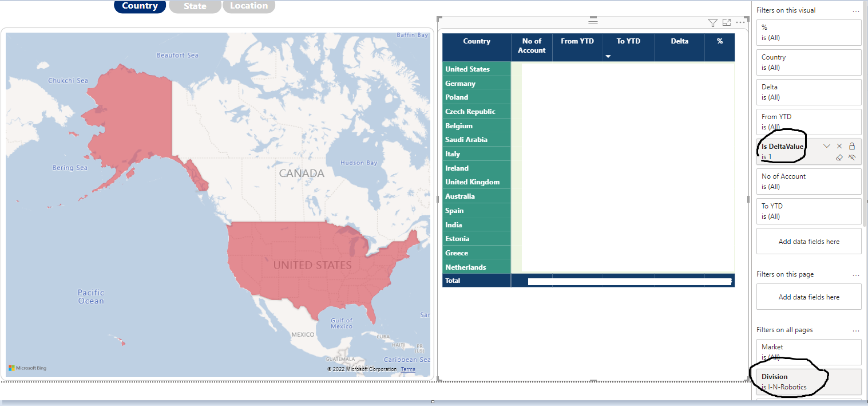This screenshot has height=406, width=868.
Task: Select the Estonia row
Action: pos(477,238)
